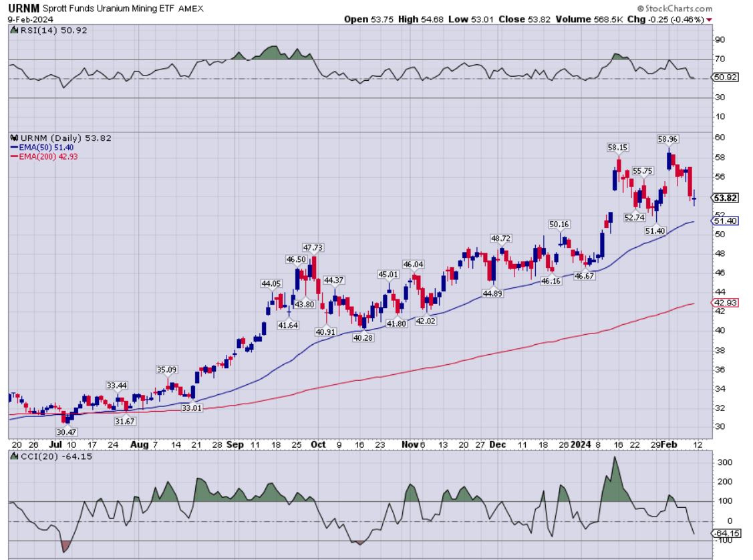Click the 58.96 peak price label
Screen dimensions: 753x560
(667, 139)
